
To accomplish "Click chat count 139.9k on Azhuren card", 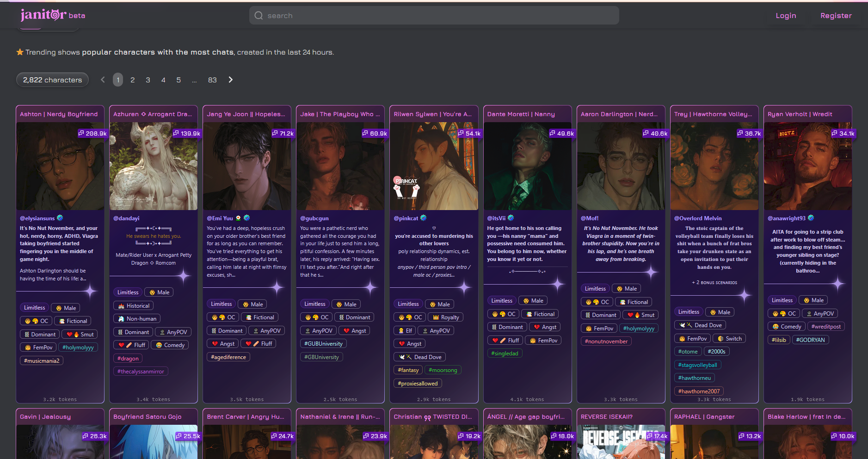I will tap(187, 133).
